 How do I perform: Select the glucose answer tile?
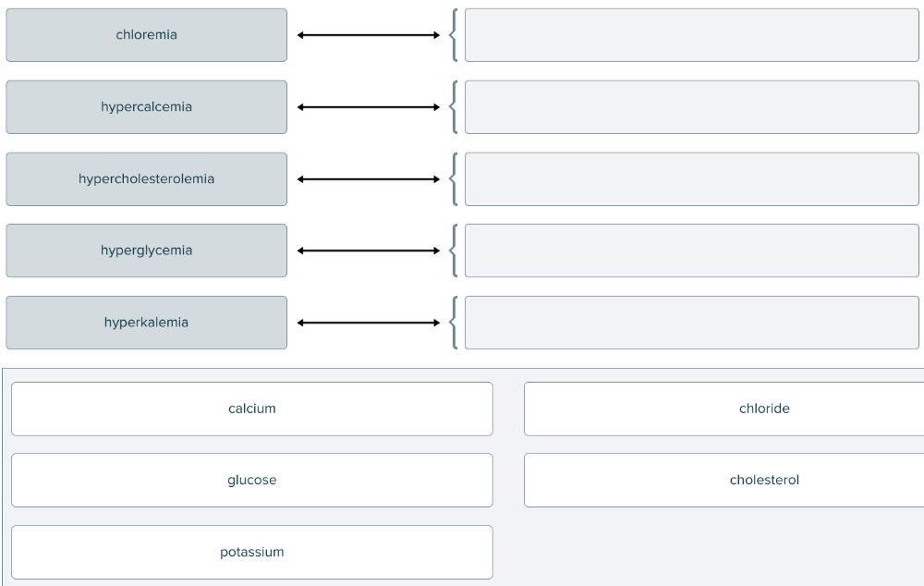tap(251, 481)
